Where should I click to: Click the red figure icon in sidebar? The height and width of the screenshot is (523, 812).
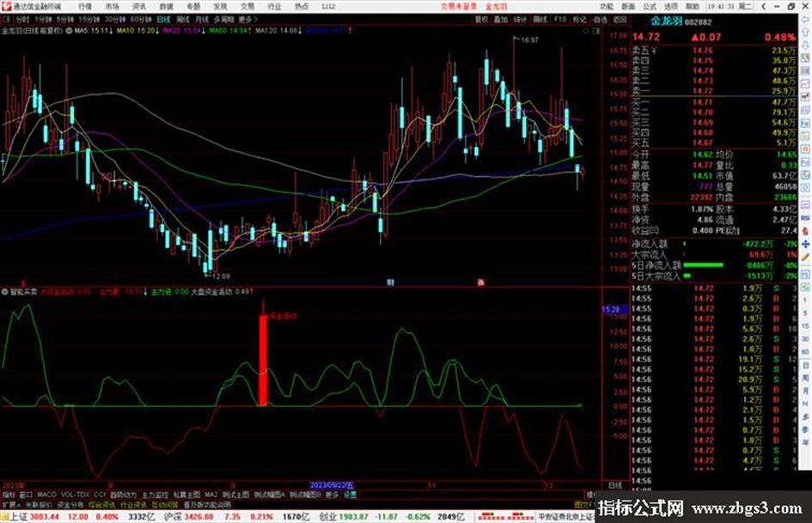(805, 231)
